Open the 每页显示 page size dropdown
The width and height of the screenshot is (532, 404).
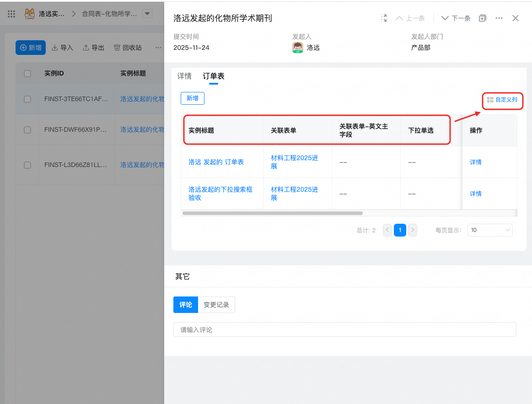tap(489, 230)
